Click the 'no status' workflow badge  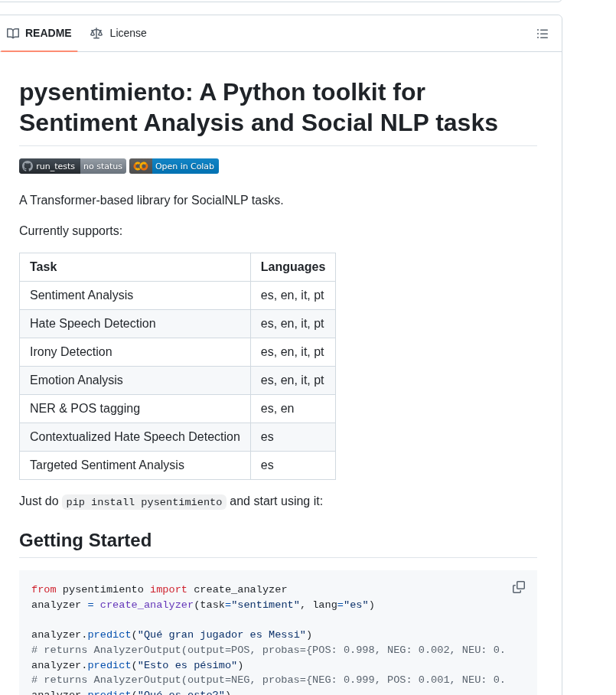tap(103, 166)
